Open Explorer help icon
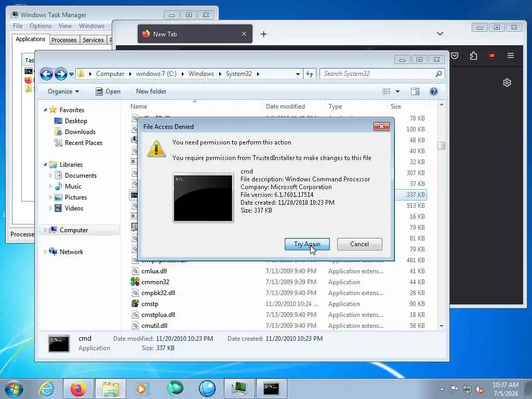 434,91
